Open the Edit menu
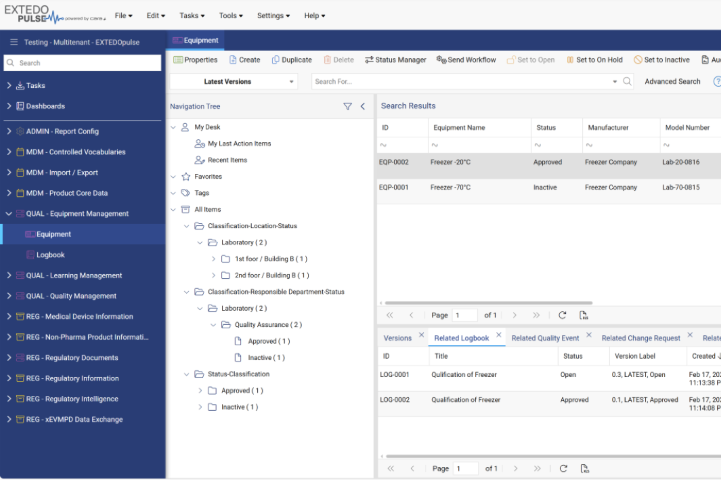 (x=155, y=15)
